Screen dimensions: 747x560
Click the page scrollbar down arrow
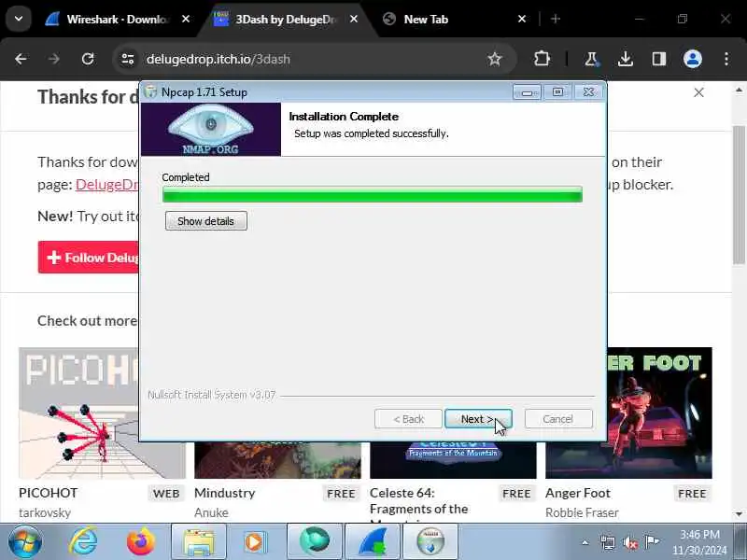[739, 514]
